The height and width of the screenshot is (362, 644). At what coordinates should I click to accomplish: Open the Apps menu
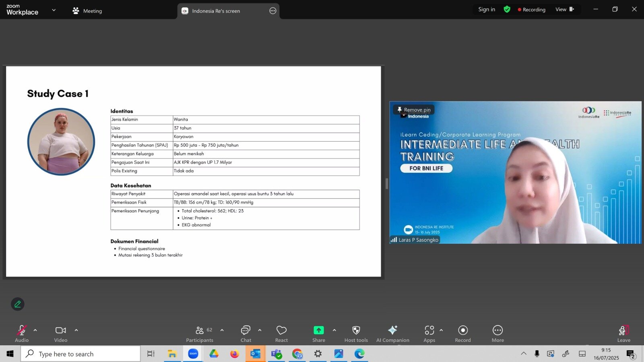(x=429, y=334)
